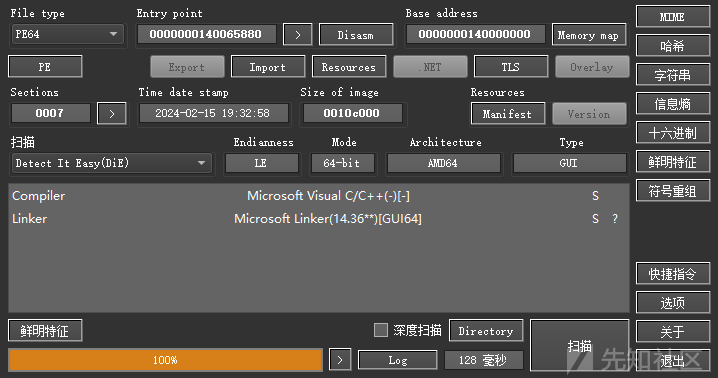Click the 鲜明特征 button in right sidebar
This screenshot has width=718, height=378.
(673, 162)
